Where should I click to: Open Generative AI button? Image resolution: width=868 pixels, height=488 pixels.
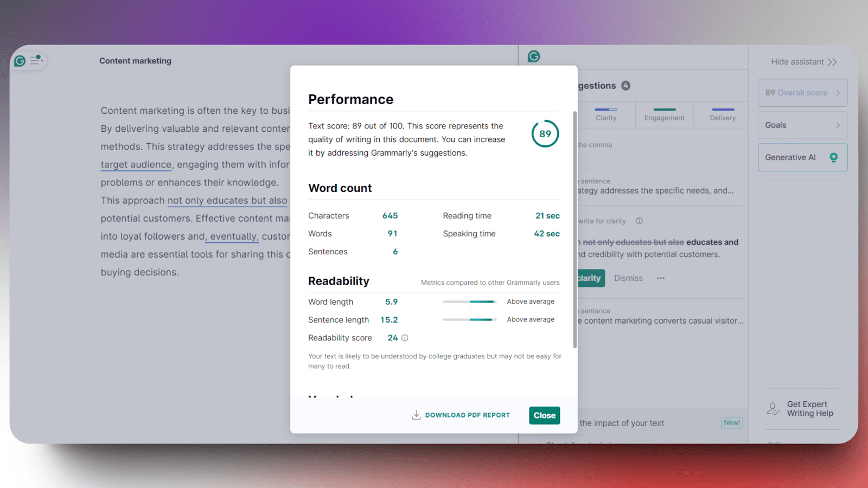pos(802,157)
